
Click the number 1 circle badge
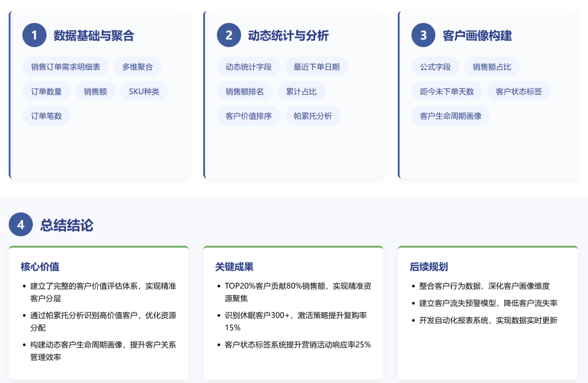(x=34, y=35)
